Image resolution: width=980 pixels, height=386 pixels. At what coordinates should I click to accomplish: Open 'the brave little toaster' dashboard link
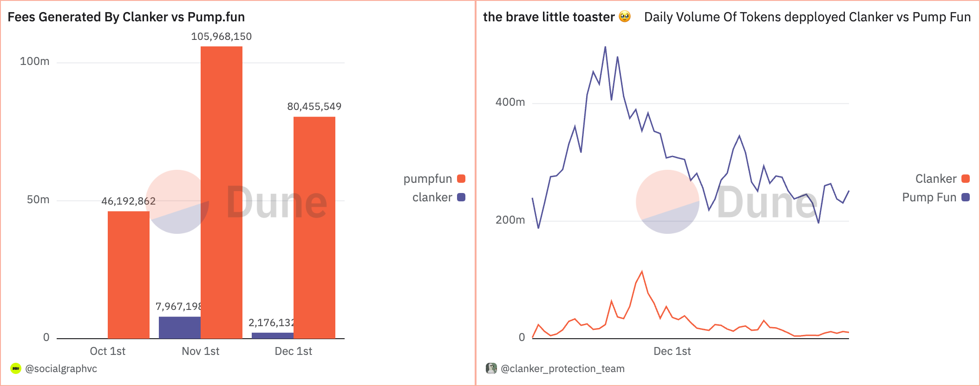tap(549, 17)
